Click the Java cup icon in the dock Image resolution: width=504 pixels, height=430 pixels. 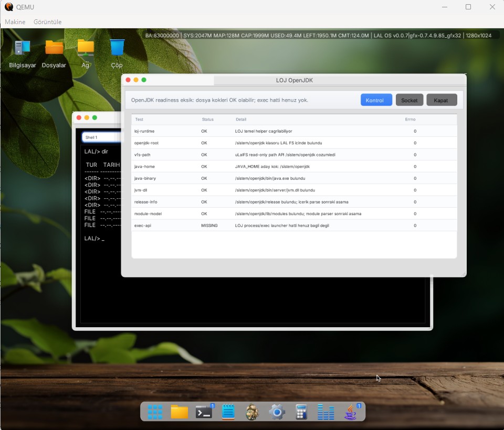(x=351, y=412)
